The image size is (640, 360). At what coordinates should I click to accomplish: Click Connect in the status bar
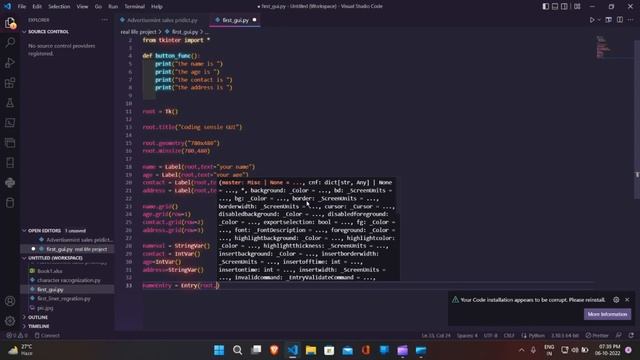pos(47,336)
